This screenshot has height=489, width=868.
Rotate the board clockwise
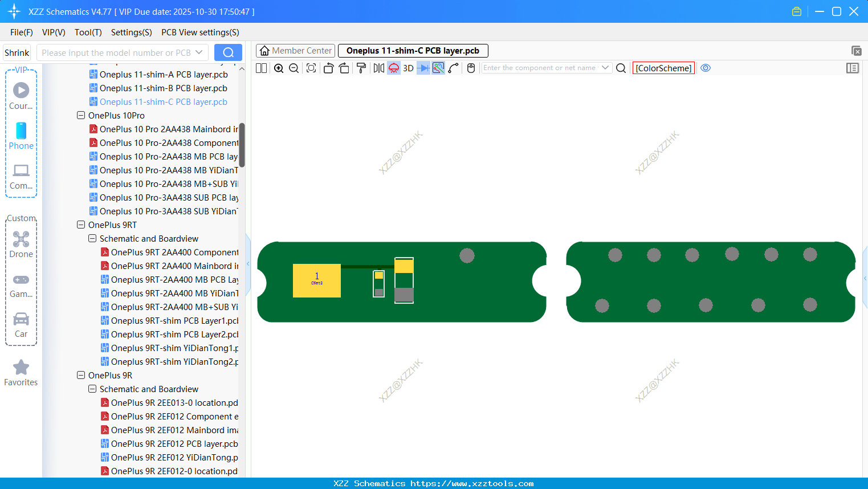(x=344, y=68)
